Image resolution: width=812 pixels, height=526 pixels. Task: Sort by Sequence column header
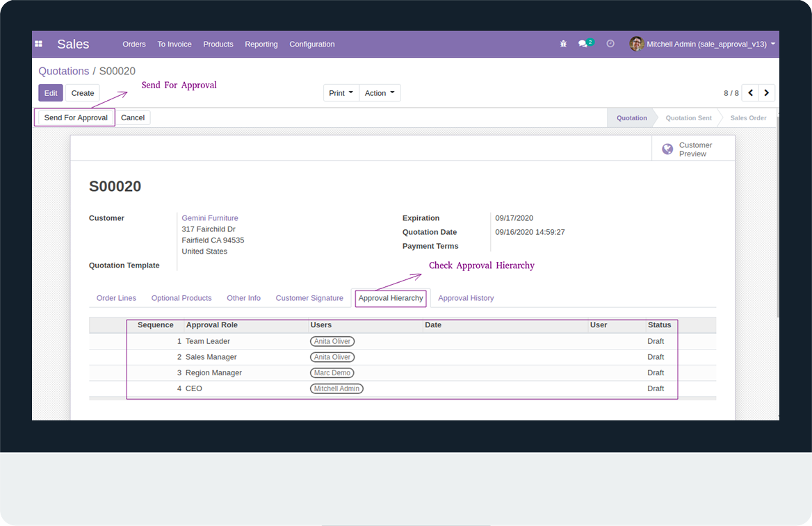[x=155, y=325]
